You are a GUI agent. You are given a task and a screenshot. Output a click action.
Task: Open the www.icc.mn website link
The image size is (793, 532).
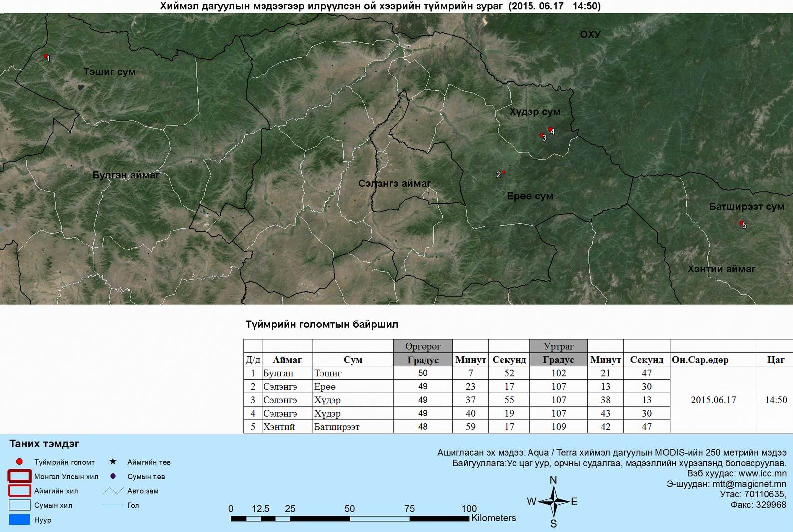pos(762,473)
